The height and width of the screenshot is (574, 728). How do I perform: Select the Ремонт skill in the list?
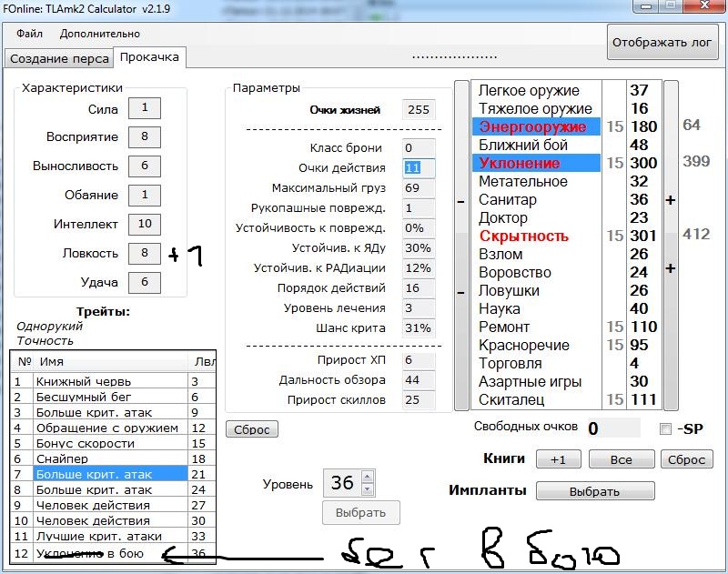pos(504,327)
